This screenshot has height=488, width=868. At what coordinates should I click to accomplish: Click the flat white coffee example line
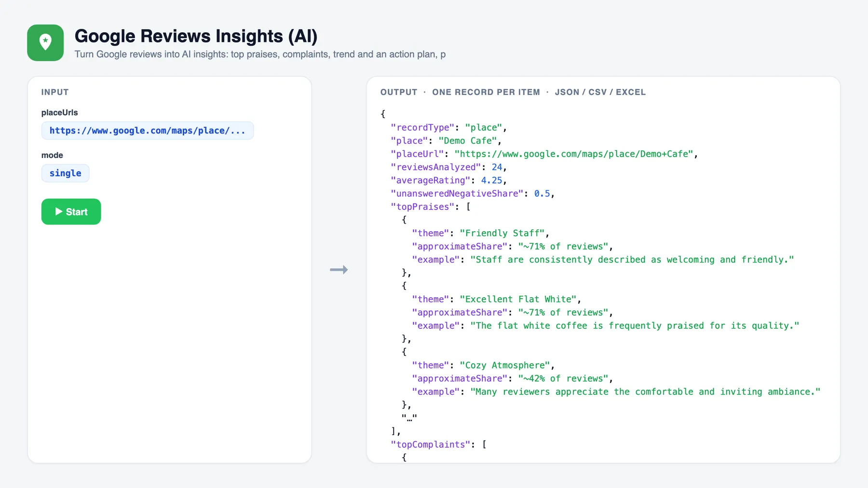(606, 326)
